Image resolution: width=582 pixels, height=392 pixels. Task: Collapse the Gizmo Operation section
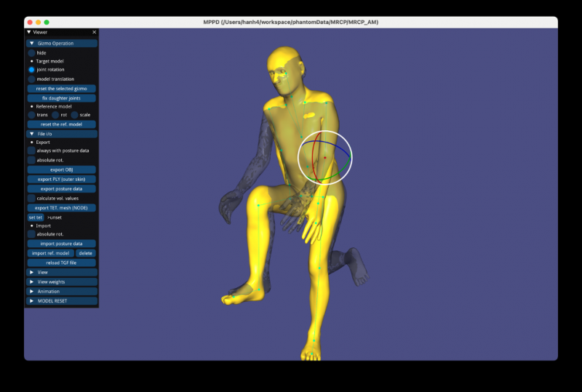pyautogui.click(x=32, y=44)
